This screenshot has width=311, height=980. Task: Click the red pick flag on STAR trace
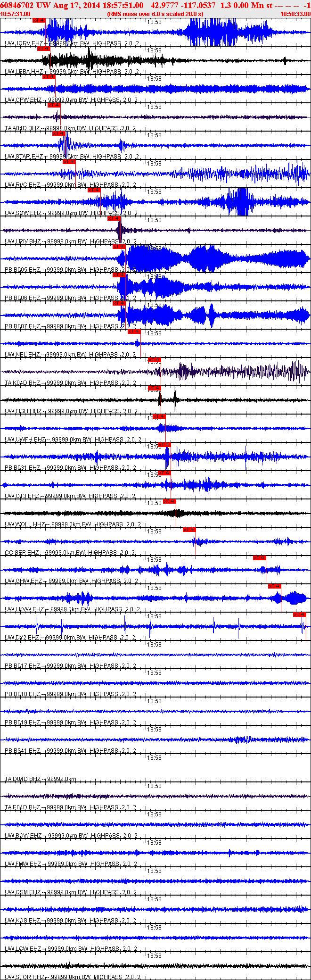59,133
